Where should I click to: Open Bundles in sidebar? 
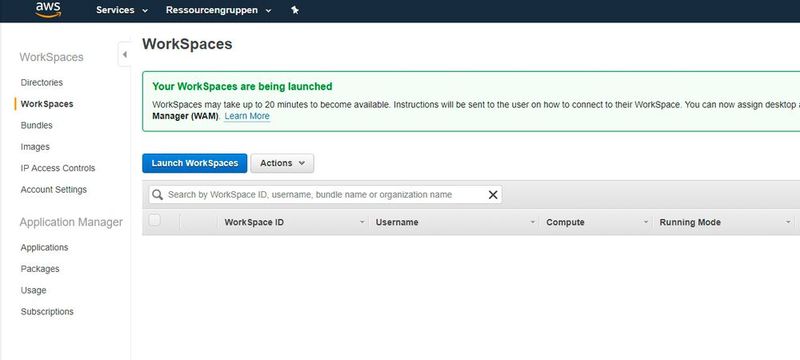37,125
